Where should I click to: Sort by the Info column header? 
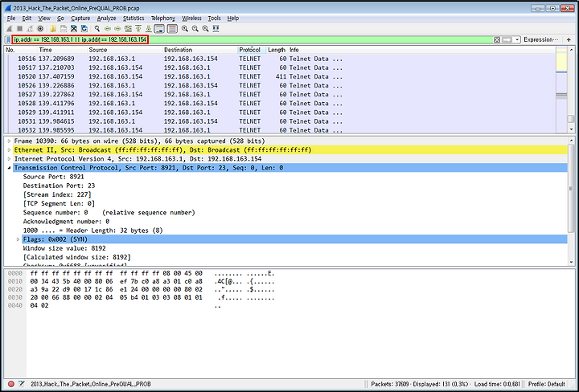point(421,50)
